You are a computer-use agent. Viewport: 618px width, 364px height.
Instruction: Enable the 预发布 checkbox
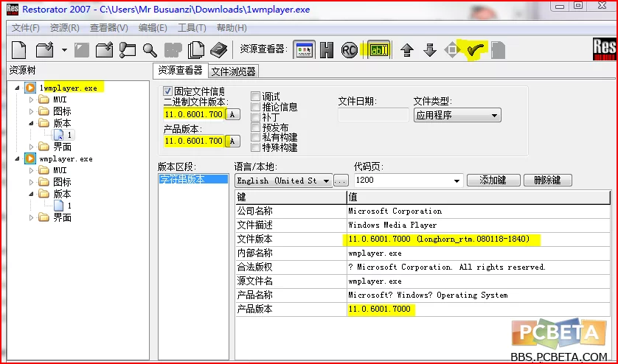pos(255,127)
